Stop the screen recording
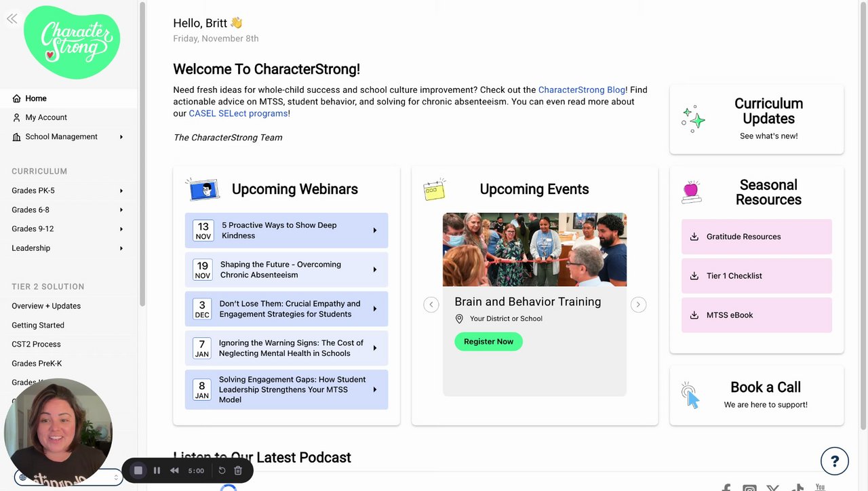 coord(138,471)
